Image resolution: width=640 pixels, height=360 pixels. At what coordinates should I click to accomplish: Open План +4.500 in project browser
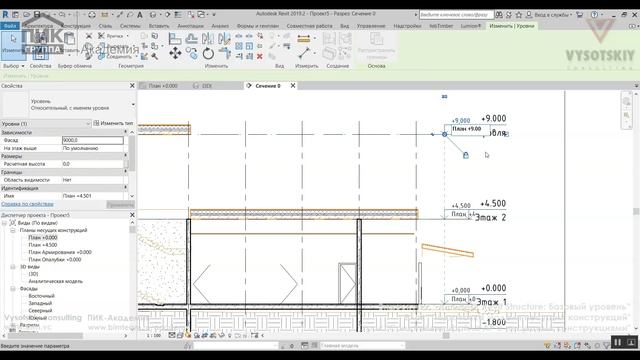pyautogui.click(x=42, y=245)
